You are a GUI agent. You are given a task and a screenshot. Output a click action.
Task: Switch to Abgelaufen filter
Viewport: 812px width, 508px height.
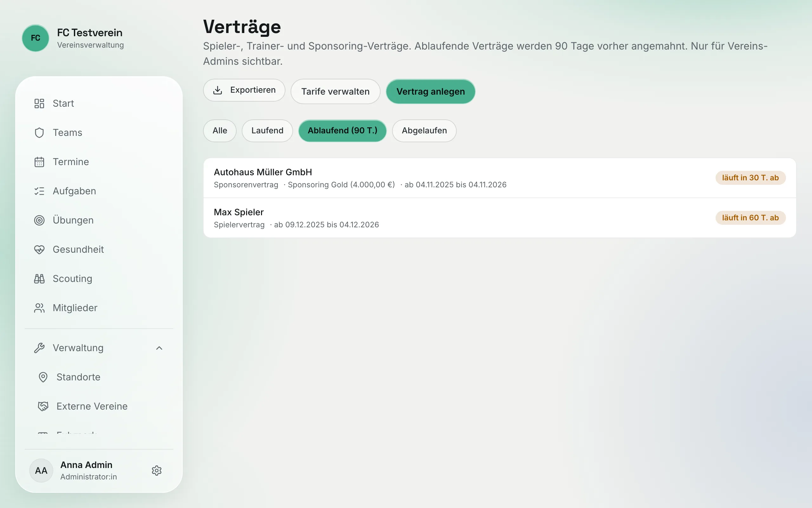coord(424,131)
